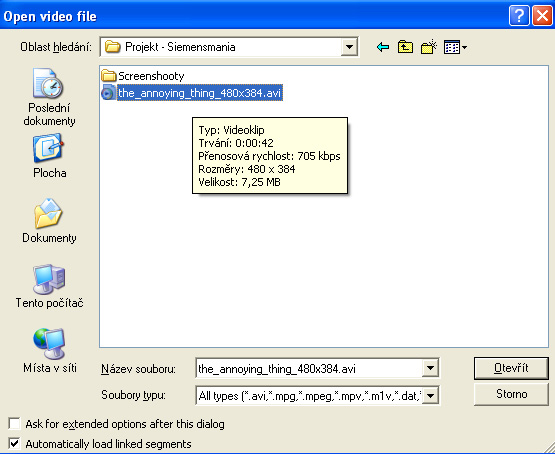
Task: Click the help question mark button
Action: point(519,16)
